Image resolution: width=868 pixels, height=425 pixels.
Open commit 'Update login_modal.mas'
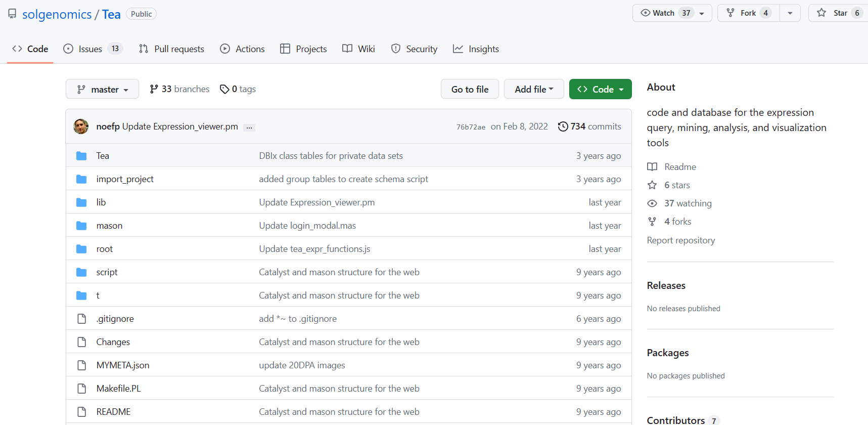307,226
